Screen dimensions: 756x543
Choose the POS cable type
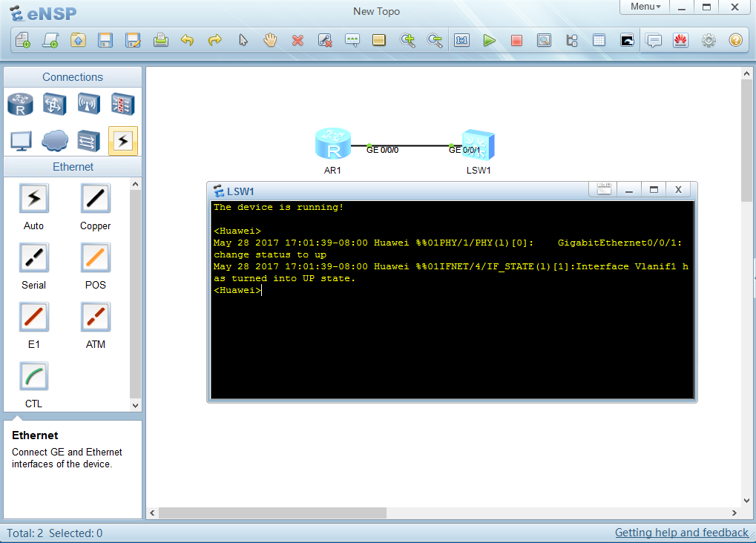96,257
